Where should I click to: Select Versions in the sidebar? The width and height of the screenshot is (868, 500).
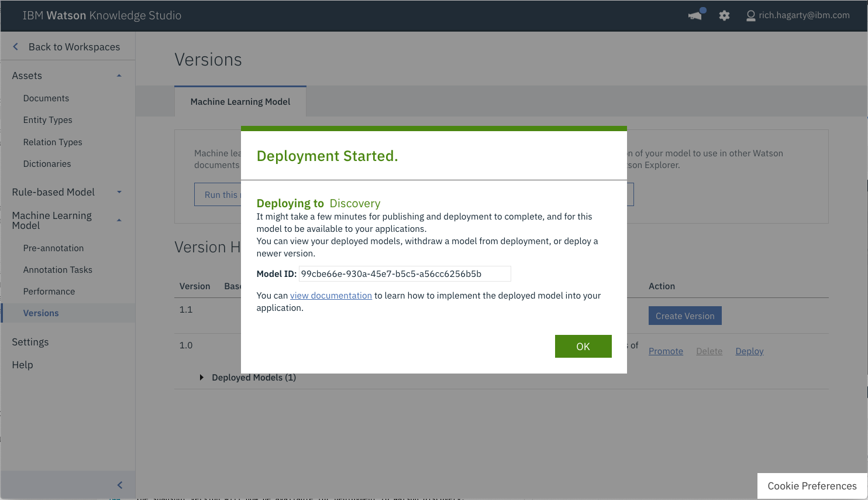pos(41,313)
